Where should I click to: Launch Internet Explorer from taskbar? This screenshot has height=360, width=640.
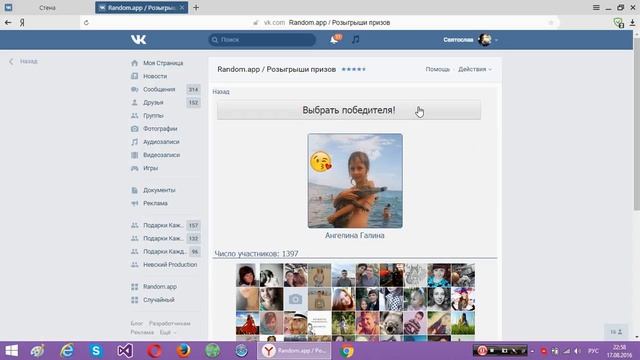(67, 351)
